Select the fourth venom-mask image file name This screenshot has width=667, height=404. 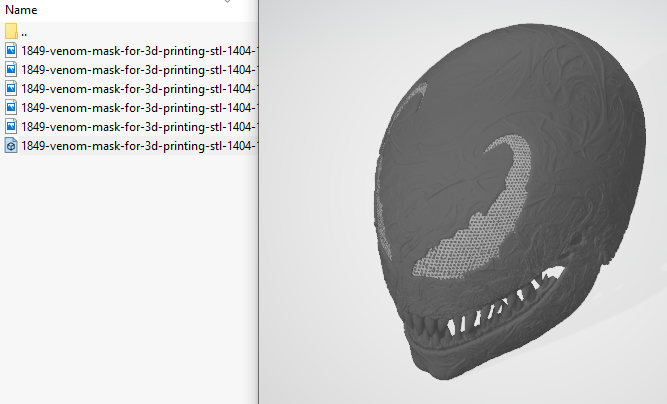[x=139, y=108]
